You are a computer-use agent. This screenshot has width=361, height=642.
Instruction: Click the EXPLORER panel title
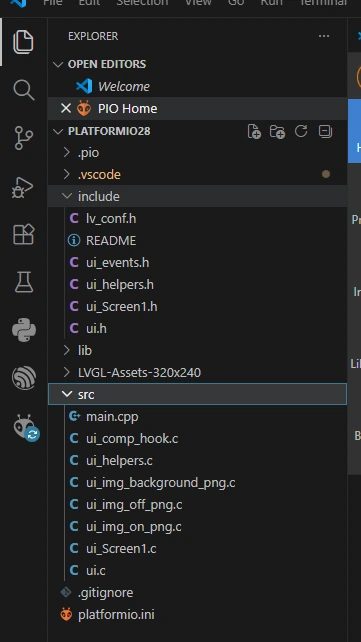coord(93,36)
